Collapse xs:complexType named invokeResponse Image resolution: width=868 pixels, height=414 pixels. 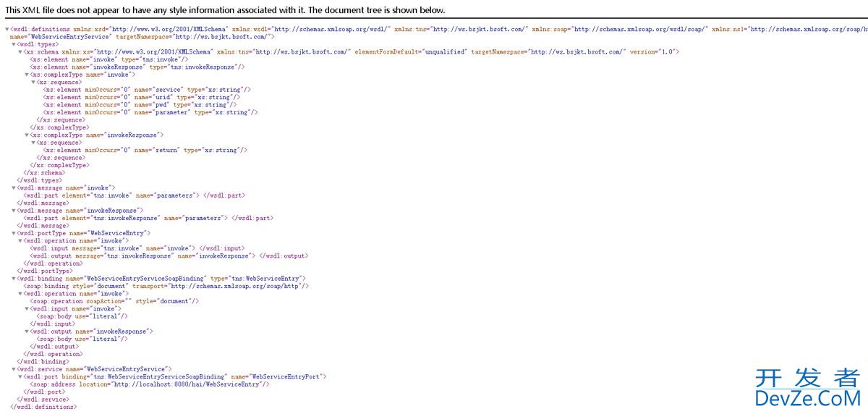click(27, 135)
